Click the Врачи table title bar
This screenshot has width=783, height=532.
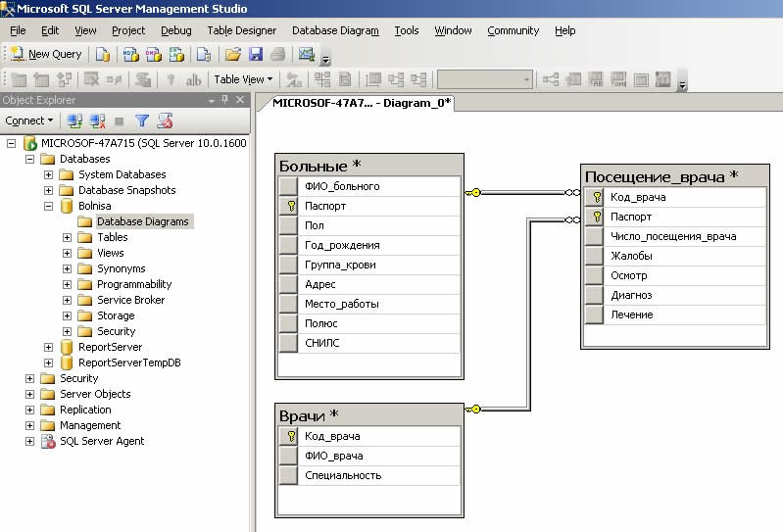tap(369, 415)
